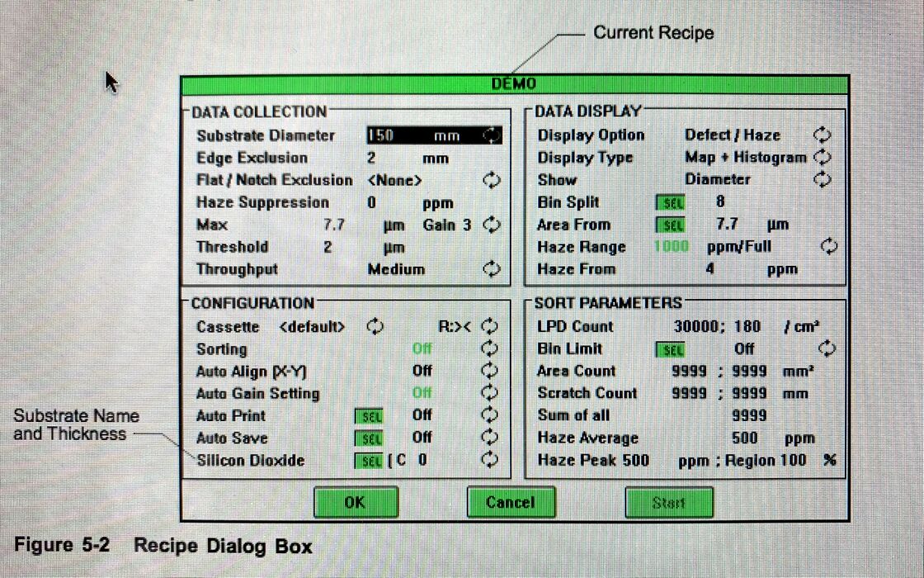
Task: Open Cassette <default> selection cycle
Action: point(375,327)
